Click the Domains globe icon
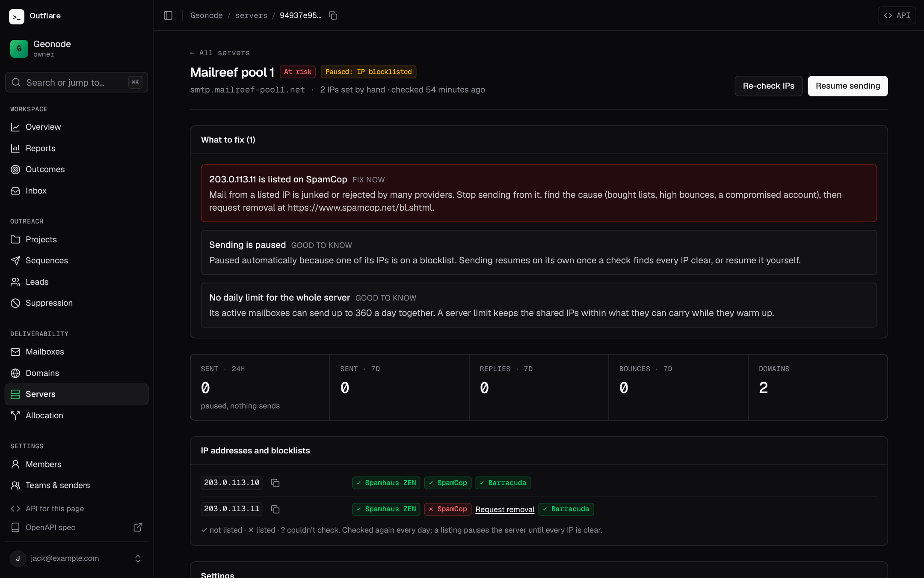The image size is (924, 578). click(x=15, y=373)
